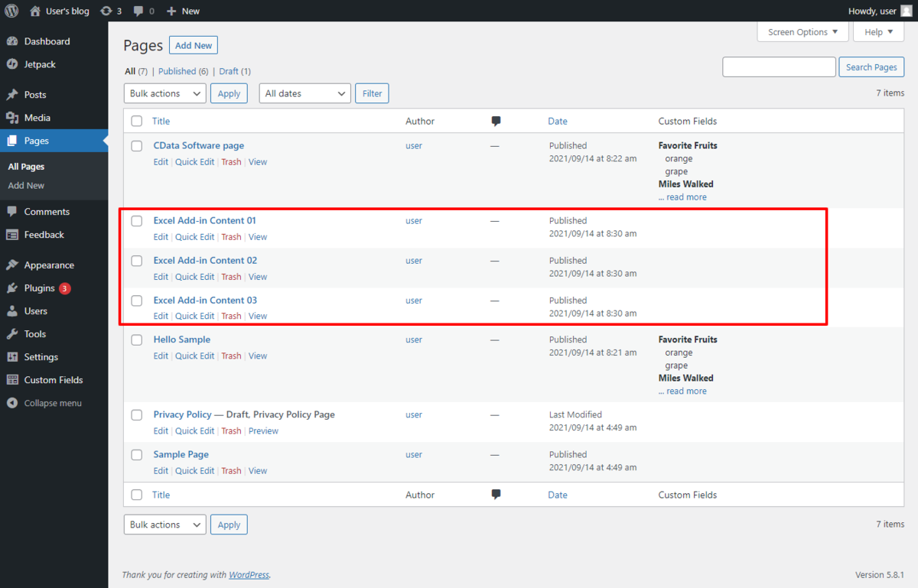Select the Privacy Policy page checkbox
Viewport: 918px width, 588px height.
tap(136, 414)
